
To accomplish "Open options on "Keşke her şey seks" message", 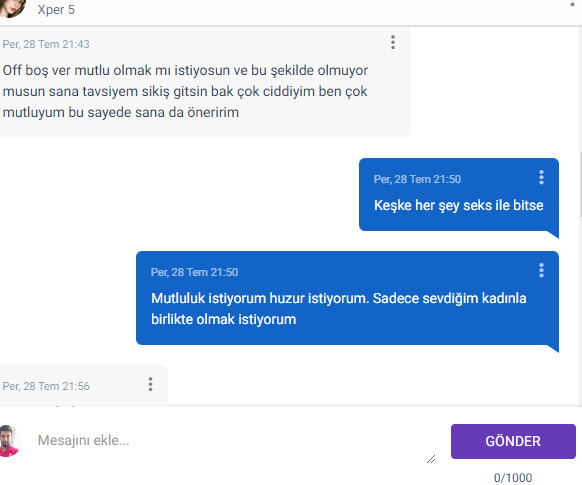I will (541, 177).
